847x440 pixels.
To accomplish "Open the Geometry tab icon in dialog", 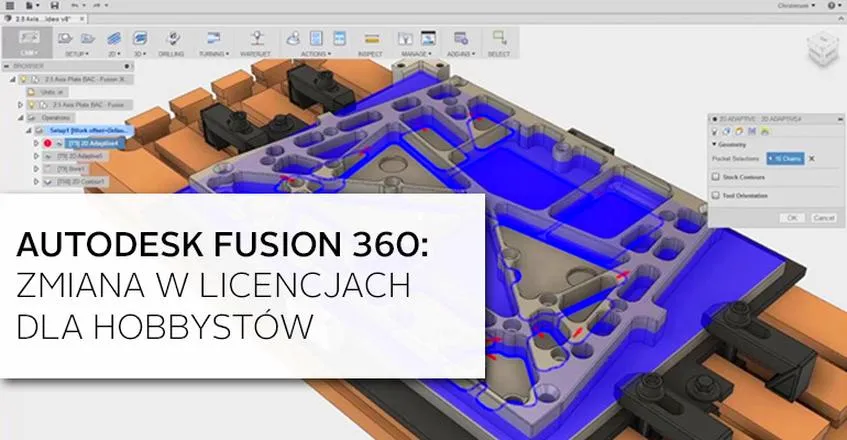I will click(x=727, y=131).
